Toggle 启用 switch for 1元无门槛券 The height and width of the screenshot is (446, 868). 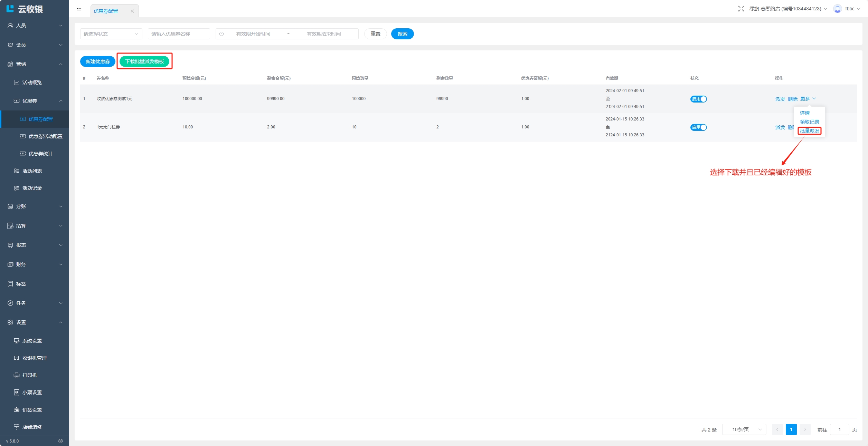698,127
